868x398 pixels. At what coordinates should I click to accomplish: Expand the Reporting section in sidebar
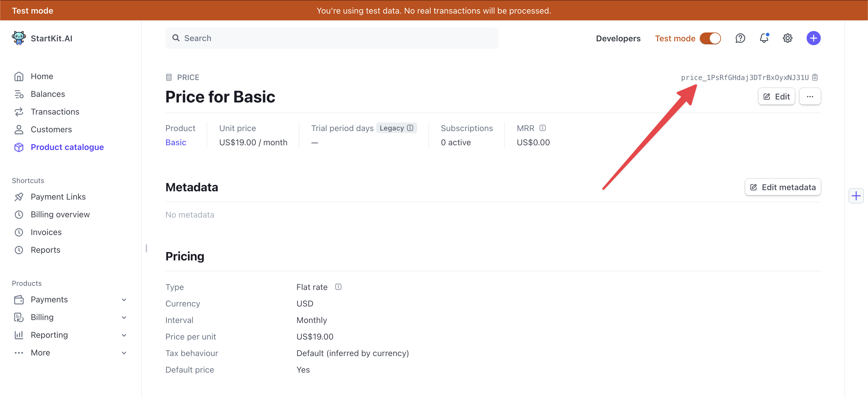point(124,335)
